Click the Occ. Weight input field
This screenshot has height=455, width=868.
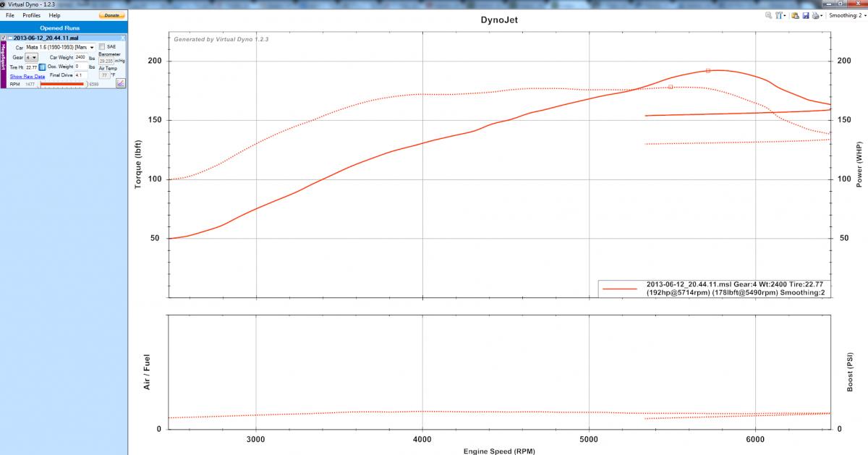81,67
